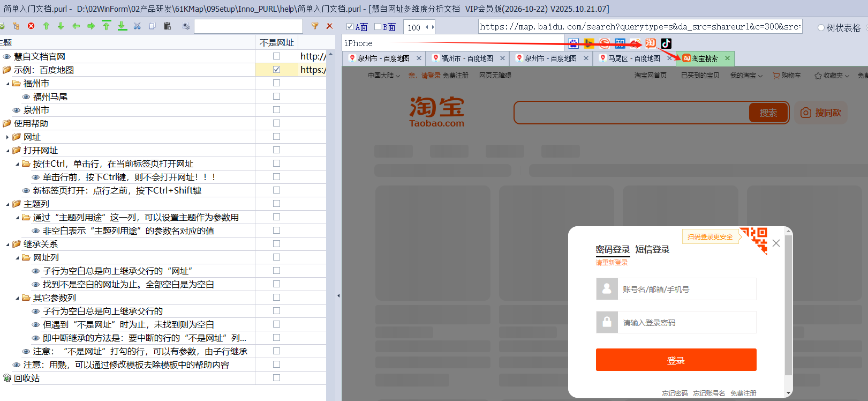The image size is (868, 401).
Task: Click the green move-to-top arrow icon
Action: coord(106,26)
